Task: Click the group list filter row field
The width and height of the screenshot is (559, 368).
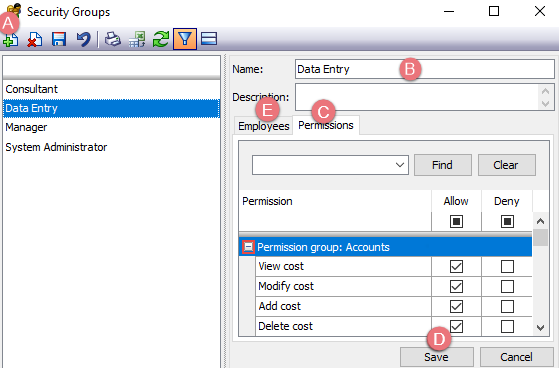Action: [111, 66]
